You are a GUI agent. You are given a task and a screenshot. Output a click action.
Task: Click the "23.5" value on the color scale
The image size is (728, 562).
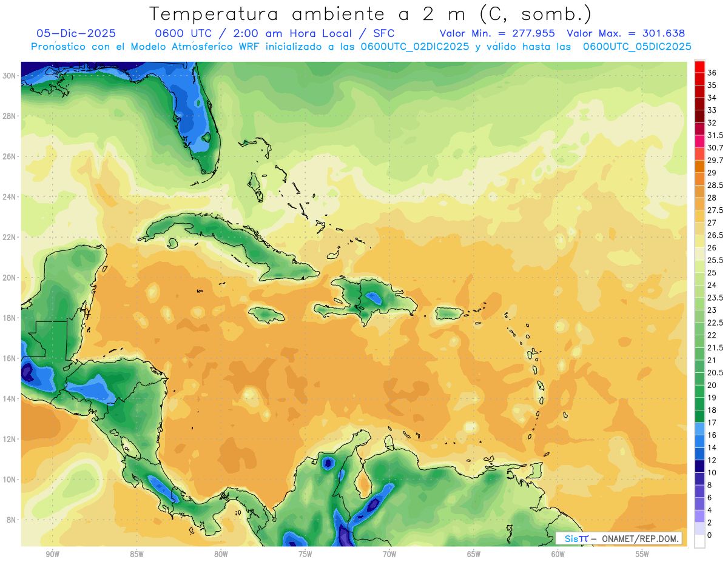tap(715, 298)
